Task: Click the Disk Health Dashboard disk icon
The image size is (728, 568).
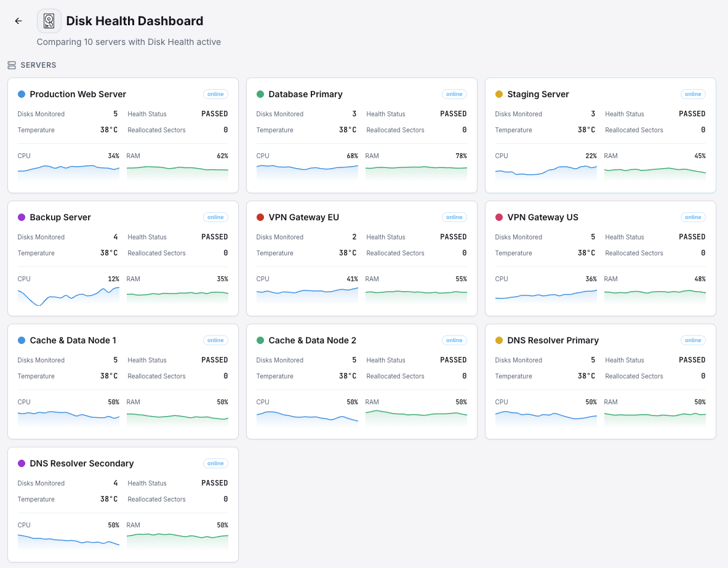Action: tap(49, 20)
